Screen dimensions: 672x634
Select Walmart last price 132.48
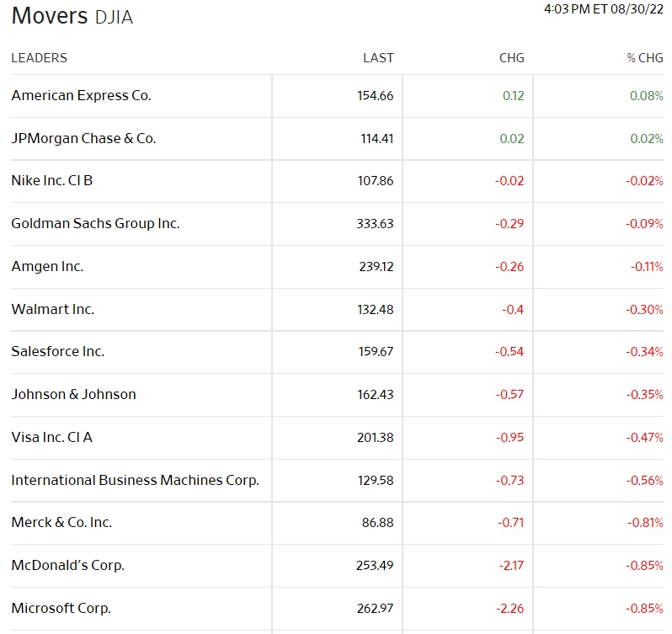coord(376,310)
